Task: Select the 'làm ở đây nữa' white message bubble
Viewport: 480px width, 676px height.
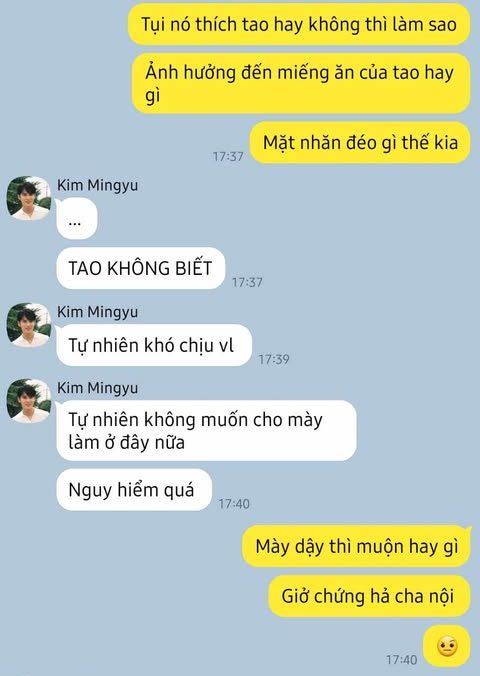Action: point(206,430)
